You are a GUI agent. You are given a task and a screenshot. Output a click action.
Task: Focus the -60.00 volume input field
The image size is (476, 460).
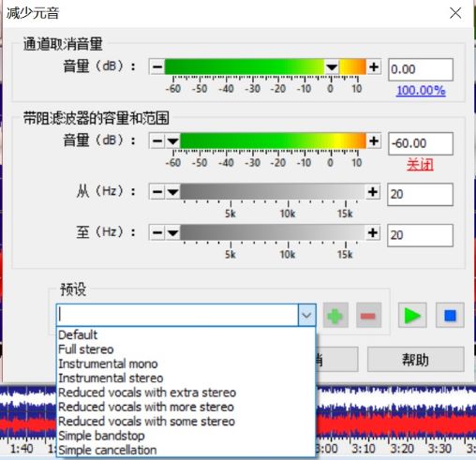421,143
